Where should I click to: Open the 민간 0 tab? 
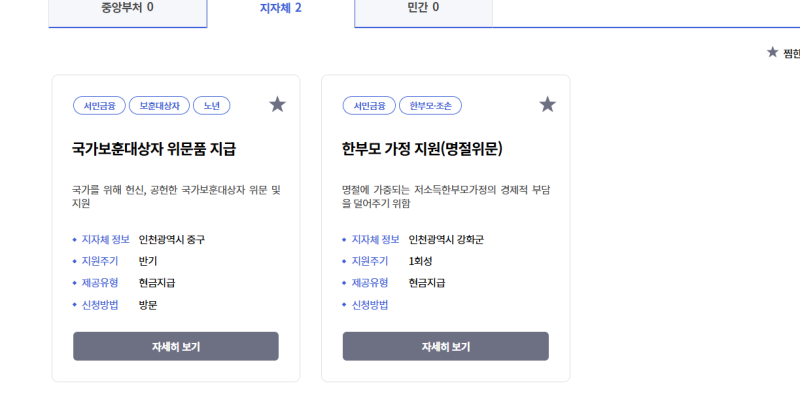tap(423, 8)
